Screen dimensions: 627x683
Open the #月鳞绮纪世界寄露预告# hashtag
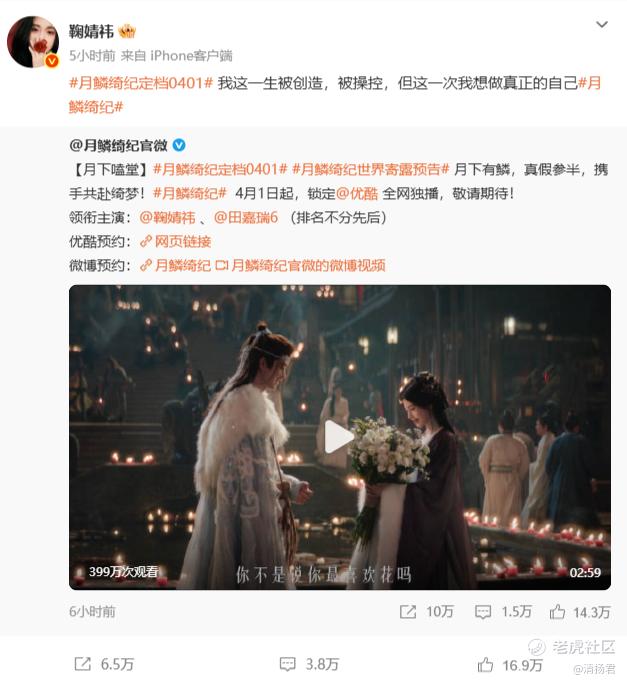(370, 169)
